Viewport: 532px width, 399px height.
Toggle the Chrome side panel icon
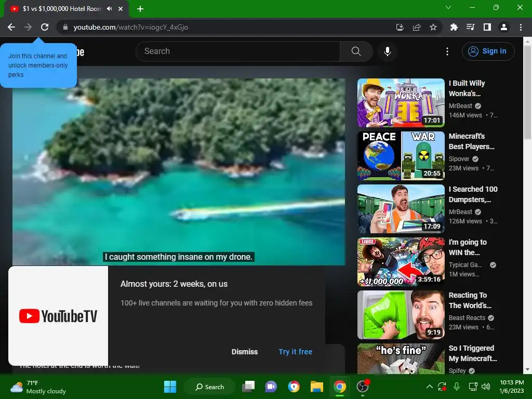tap(487, 27)
